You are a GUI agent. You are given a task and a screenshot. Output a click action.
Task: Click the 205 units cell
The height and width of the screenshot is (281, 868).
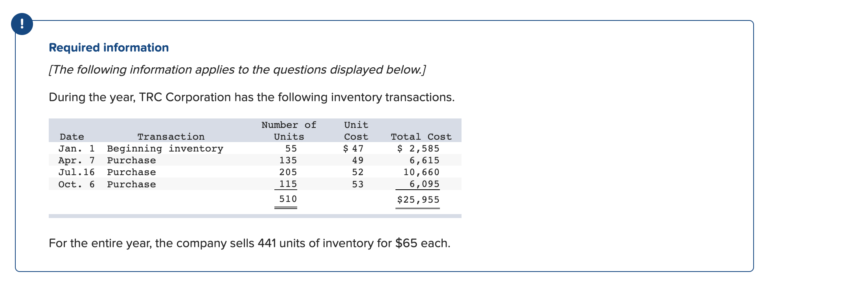point(288,172)
